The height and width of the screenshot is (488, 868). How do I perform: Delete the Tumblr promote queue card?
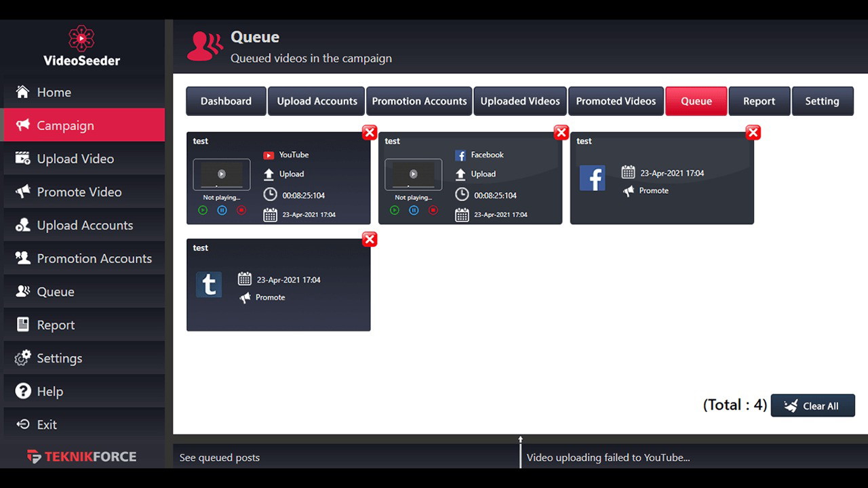point(370,239)
